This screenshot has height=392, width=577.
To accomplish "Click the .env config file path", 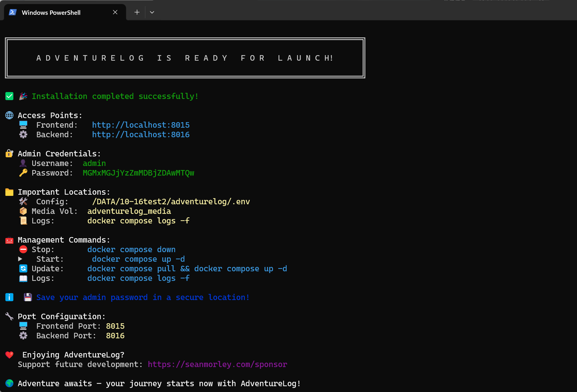I will (x=171, y=202).
